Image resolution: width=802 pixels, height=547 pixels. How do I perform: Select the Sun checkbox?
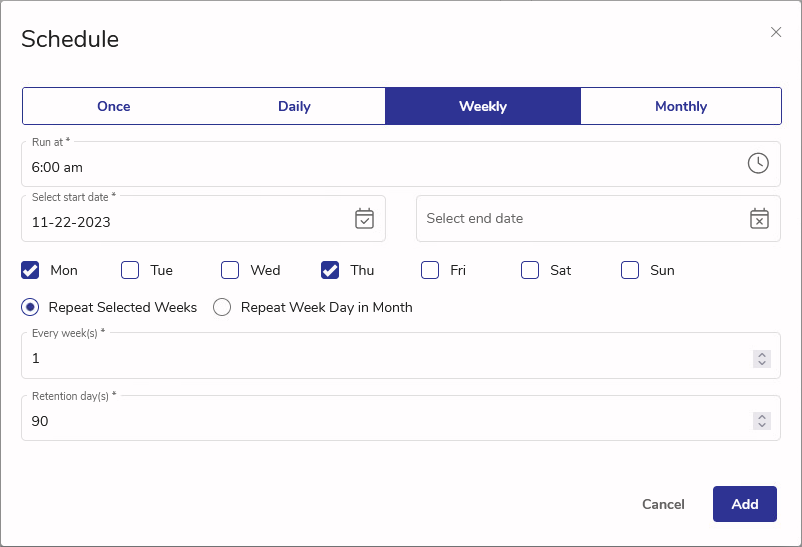[630, 270]
